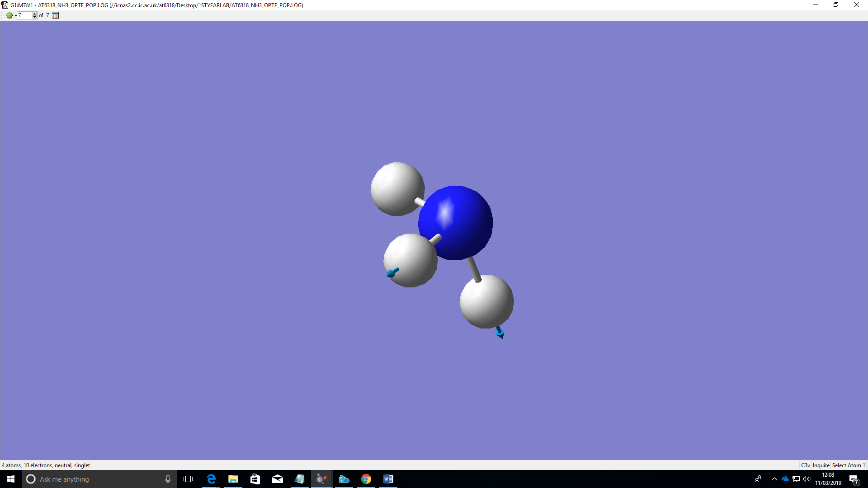Open the Windows Start menu
868x488 pixels.
11,479
